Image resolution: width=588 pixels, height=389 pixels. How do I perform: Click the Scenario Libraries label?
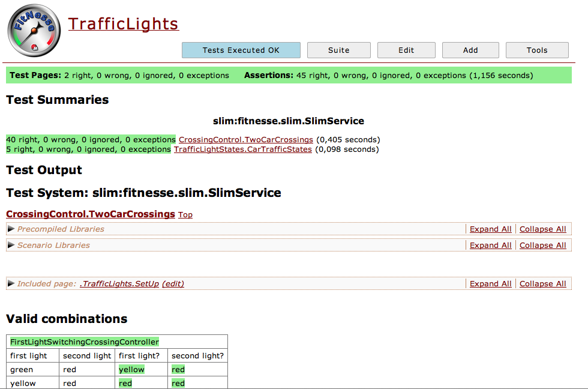(x=53, y=245)
